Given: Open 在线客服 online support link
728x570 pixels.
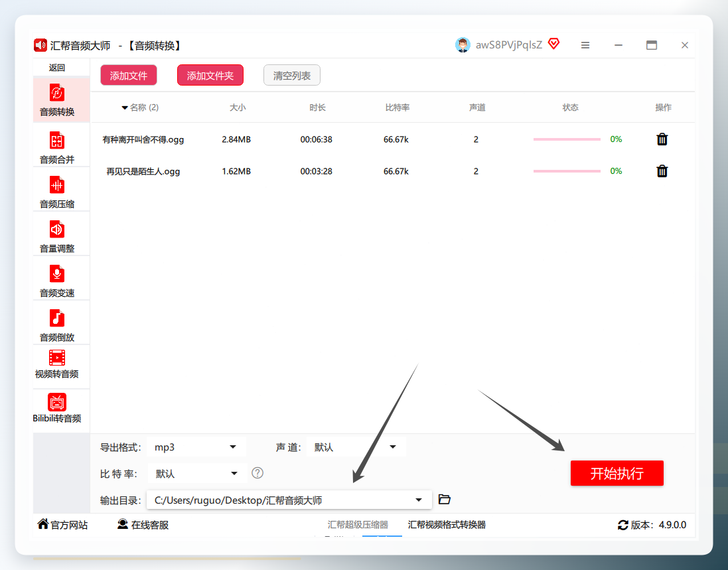Looking at the screenshot, I should pyautogui.click(x=143, y=524).
